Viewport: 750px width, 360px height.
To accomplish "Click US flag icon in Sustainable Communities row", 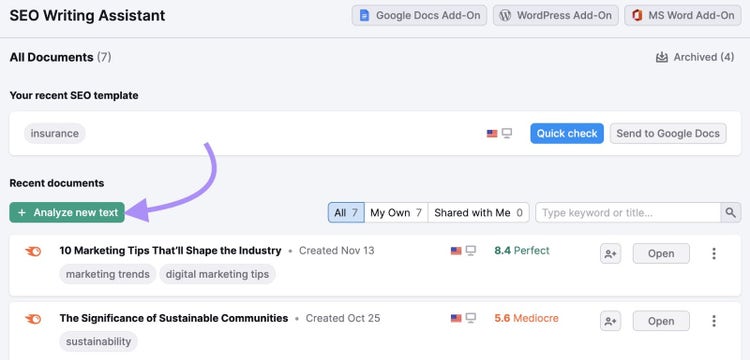I will tap(456, 318).
